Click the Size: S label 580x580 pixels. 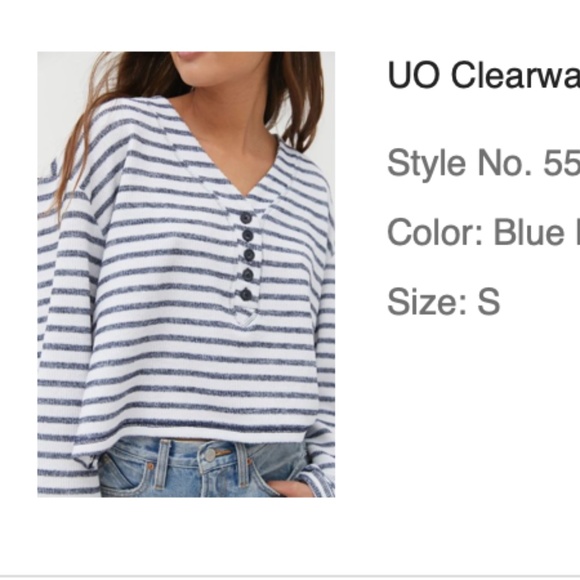(x=444, y=301)
